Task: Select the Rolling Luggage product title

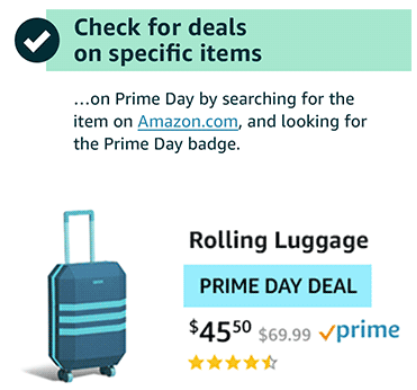Action: pos(279,241)
